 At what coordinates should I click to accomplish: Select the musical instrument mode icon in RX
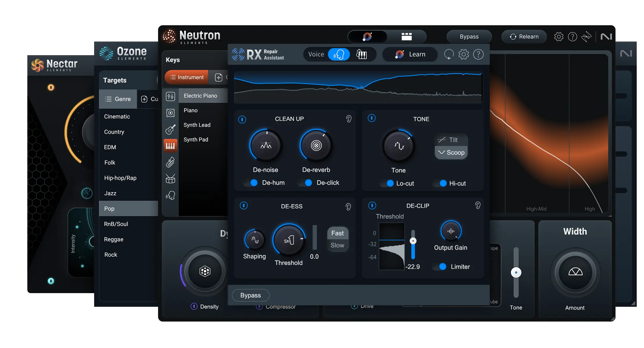click(x=361, y=54)
